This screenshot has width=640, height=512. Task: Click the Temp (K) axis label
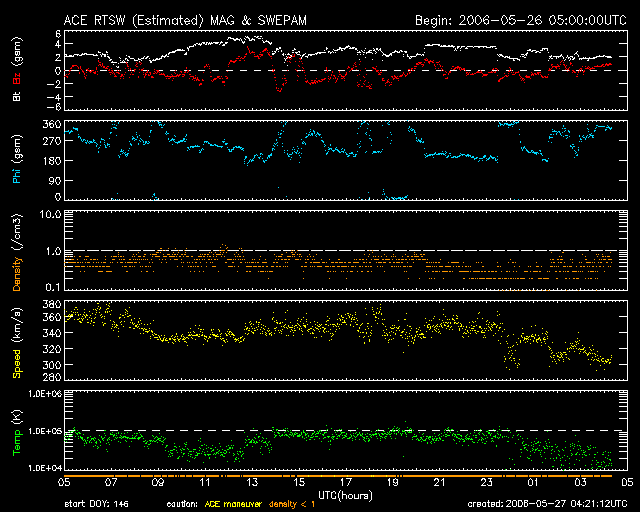coord(17,432)
